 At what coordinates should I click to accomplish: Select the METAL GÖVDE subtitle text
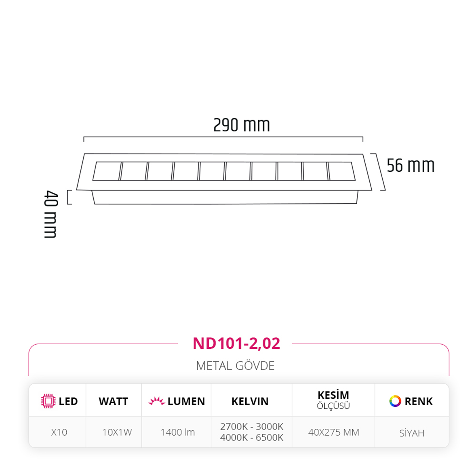(x=235, y=366)
